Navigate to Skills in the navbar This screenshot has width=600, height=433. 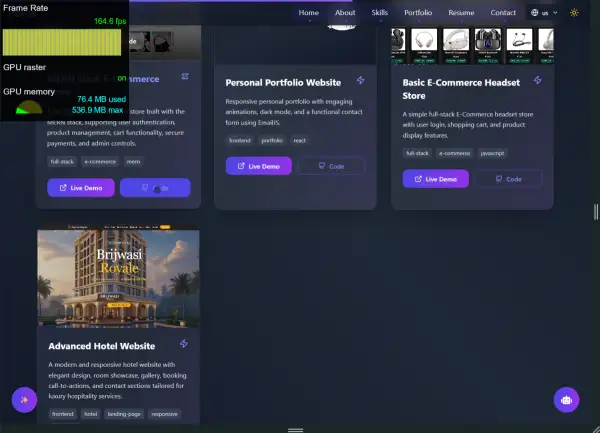click(380, 13)
